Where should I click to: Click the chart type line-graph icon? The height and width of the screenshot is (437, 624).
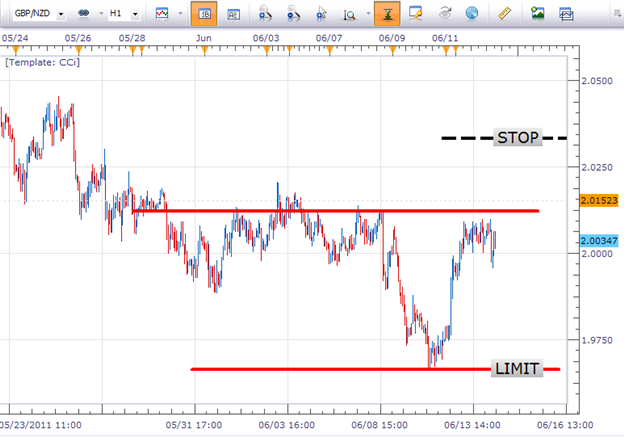162,14
